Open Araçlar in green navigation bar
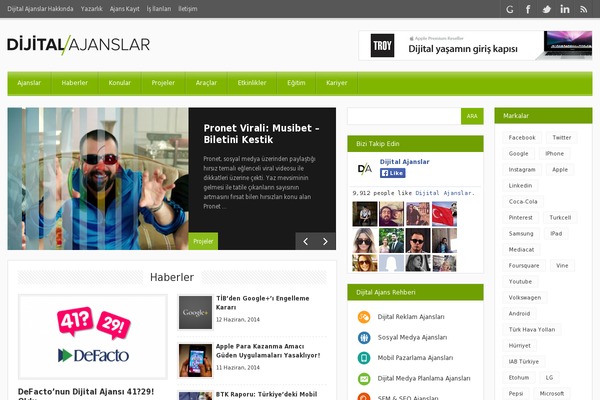 206,83
